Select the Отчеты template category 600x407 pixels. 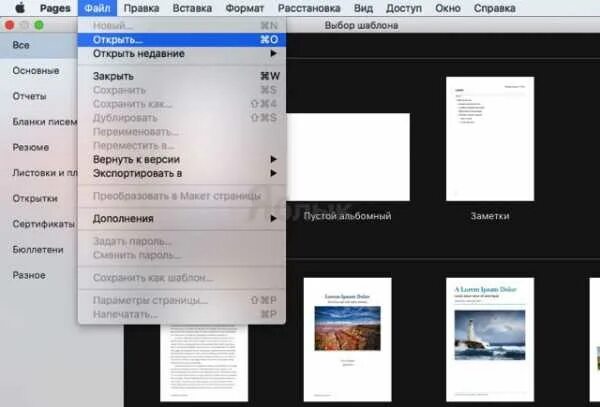39,96
